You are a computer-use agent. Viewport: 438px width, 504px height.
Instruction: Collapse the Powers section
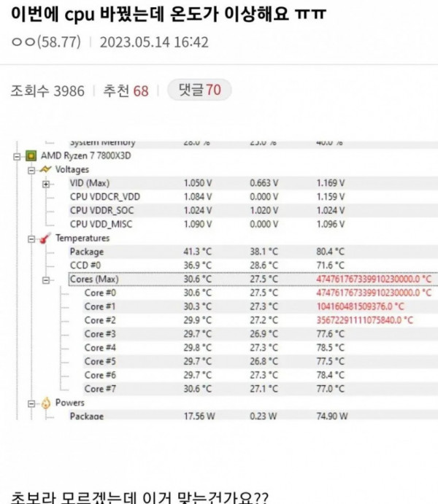pos(31,404)
